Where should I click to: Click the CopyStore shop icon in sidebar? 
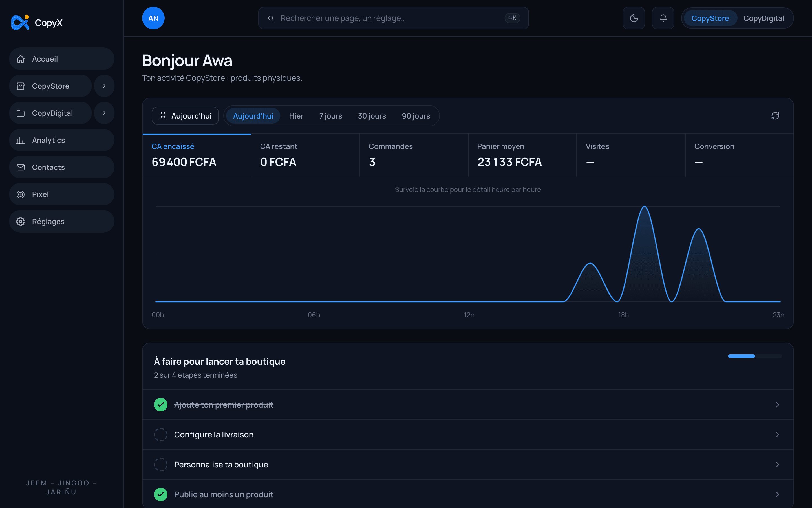pyautogui.click(x=21, y=86)
